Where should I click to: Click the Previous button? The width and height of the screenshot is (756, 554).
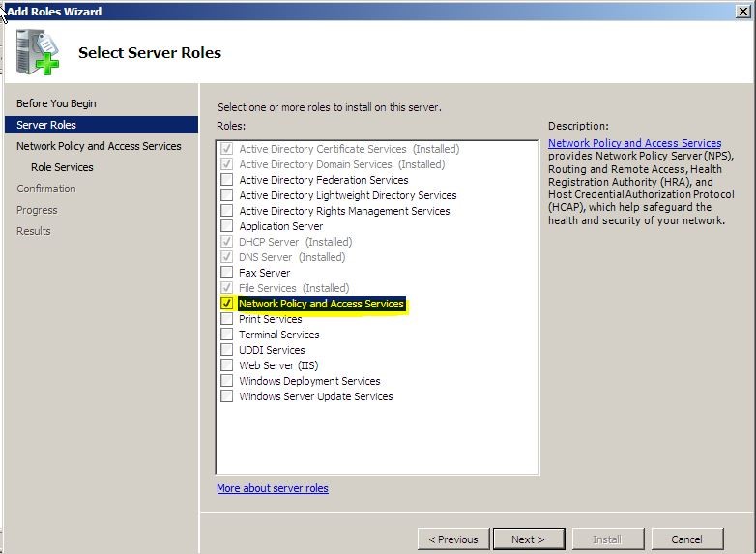(453, 539)
